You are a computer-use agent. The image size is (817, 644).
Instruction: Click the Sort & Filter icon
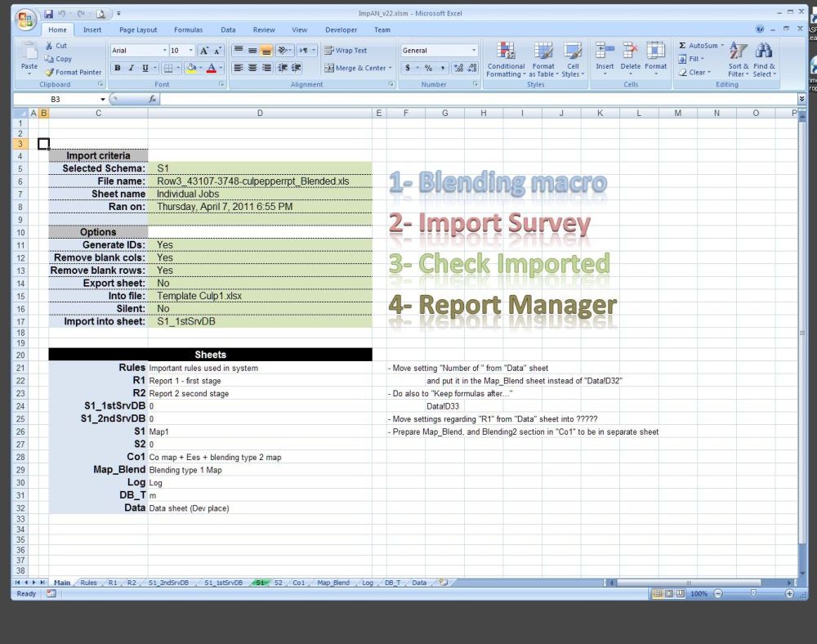click(738, 57)
